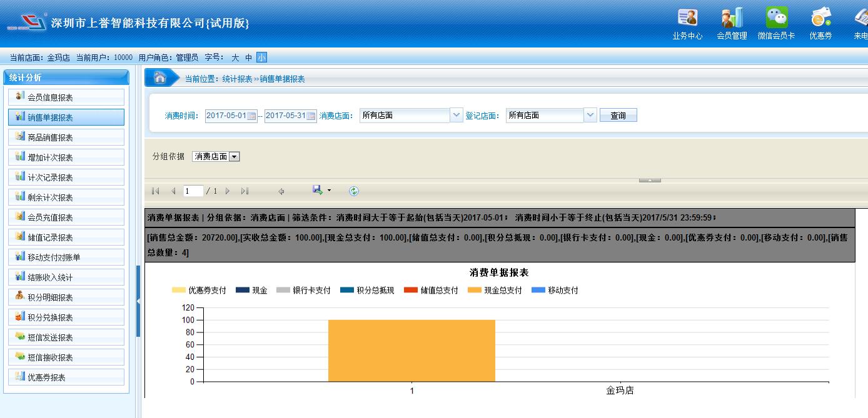Refresh the report with the green refresh icon
Viewport: 868px width, 418px height.
[x=354, y=191]
